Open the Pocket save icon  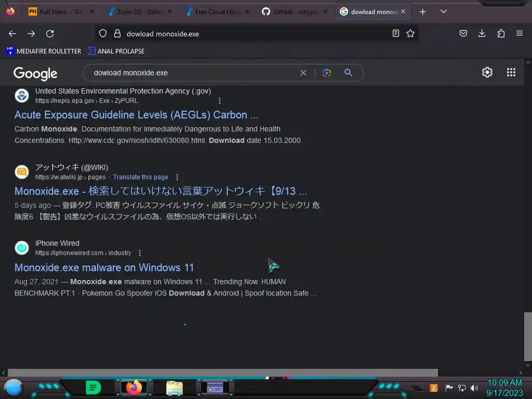click(x=463, y=34)
